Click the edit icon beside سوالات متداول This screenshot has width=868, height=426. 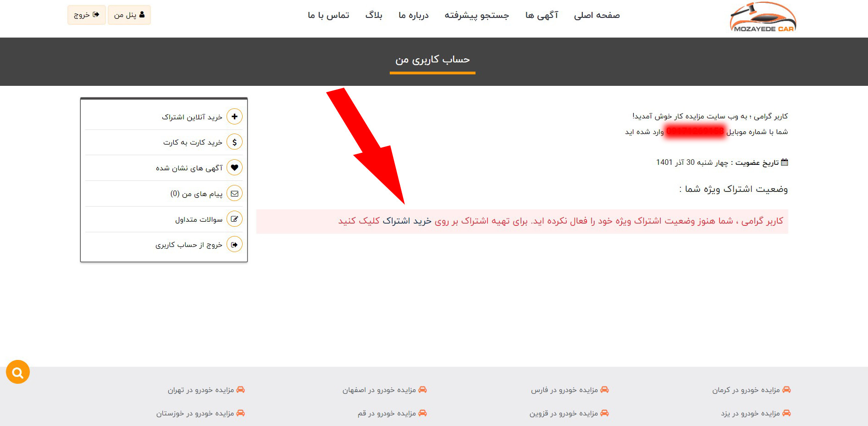tap(234, 219)
